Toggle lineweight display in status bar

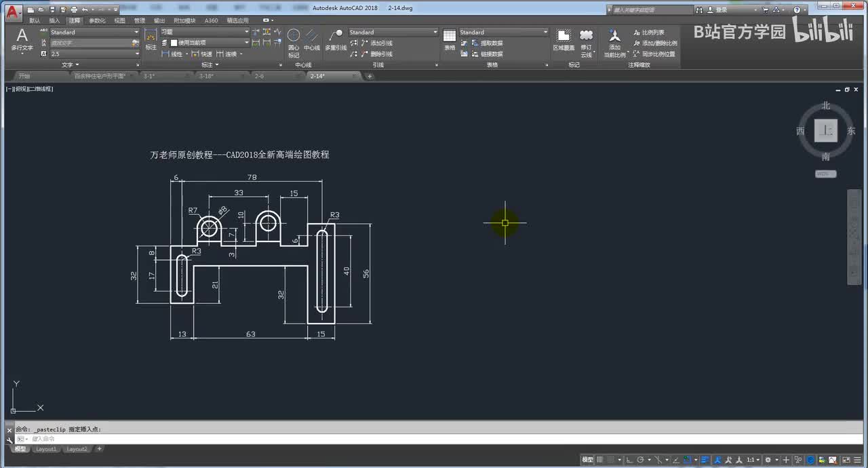[x=705, y=459]
